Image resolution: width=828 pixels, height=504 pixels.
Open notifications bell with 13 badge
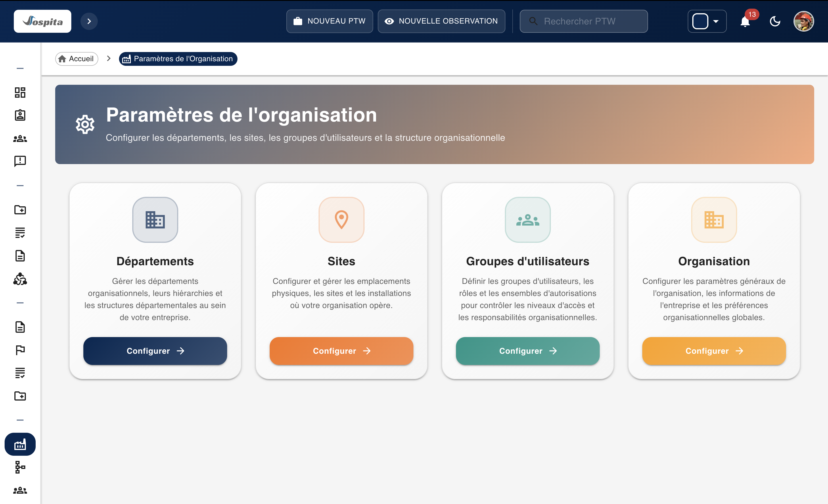pyautogui.click(x=745, y=22)
